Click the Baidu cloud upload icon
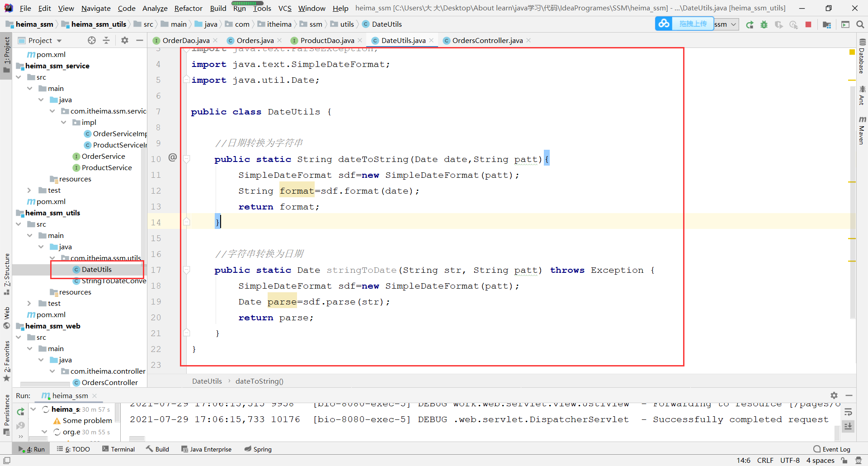Screen dimensions: 868x466 point(664,24)
